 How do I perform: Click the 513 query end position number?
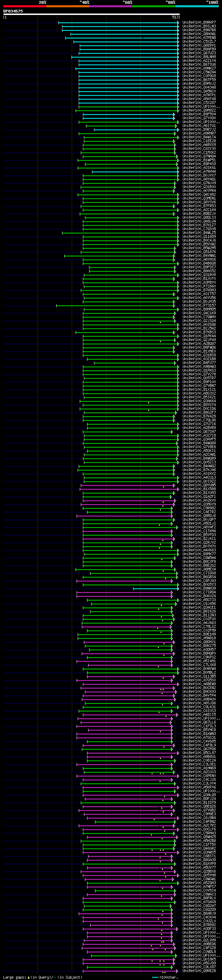tap(175, 17)
